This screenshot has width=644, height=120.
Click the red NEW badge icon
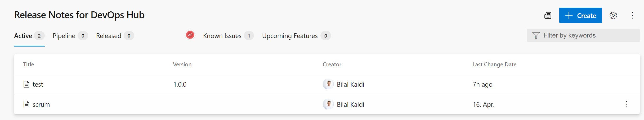tap(190, 35)
